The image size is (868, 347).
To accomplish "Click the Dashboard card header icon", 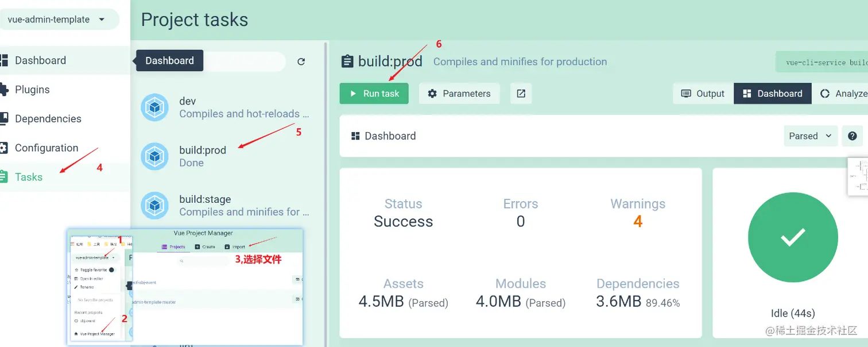I will coord(355,136).
